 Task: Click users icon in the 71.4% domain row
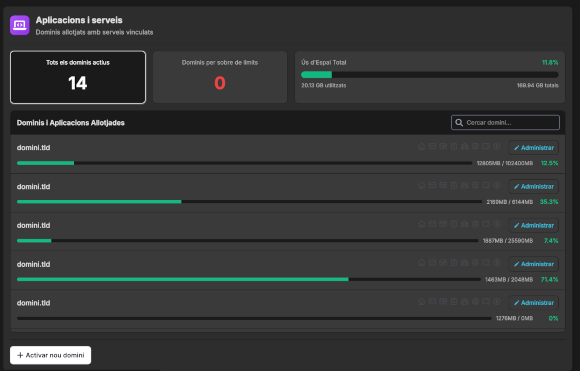coord(465,263)
